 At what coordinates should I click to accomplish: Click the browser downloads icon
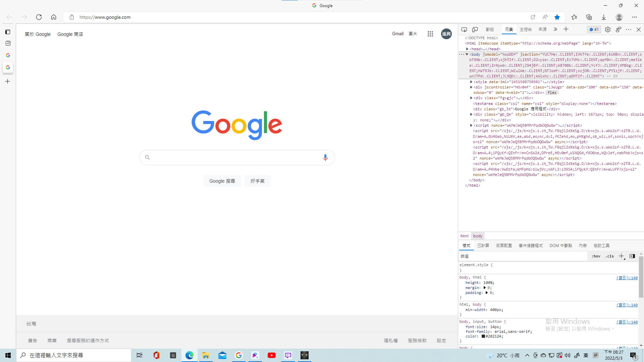(x=604, y=17)
